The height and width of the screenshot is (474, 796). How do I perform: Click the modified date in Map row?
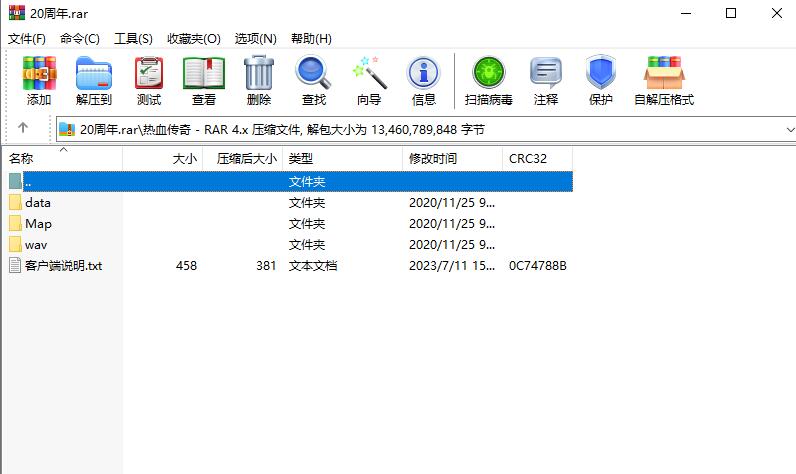pos(452,224)
